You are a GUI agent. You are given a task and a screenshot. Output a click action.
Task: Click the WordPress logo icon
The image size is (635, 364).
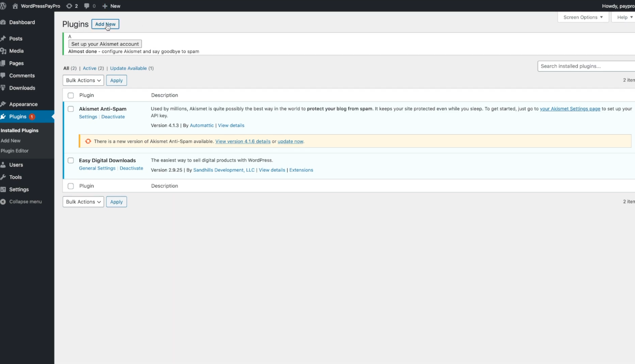coord(3,6)
